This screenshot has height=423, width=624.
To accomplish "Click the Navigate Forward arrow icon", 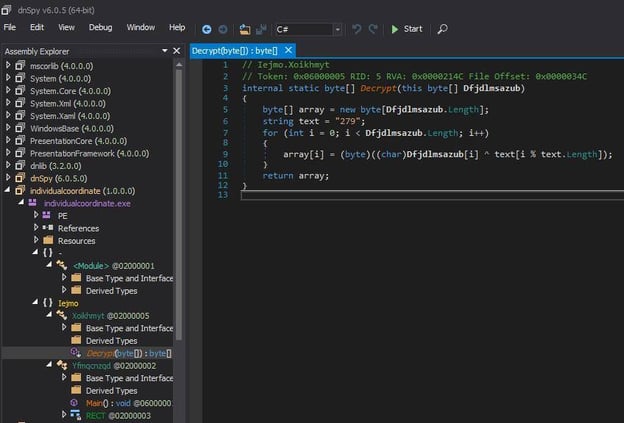I will (x=221, y=29).
